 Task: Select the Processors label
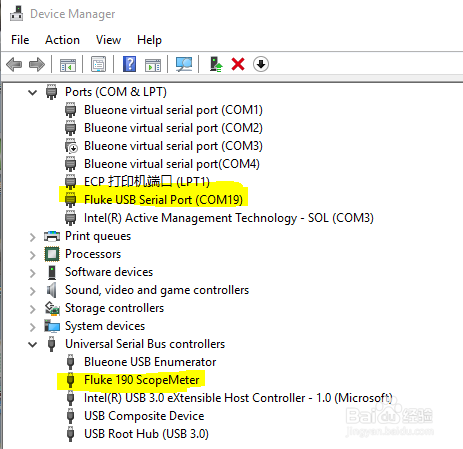[93, 254]
